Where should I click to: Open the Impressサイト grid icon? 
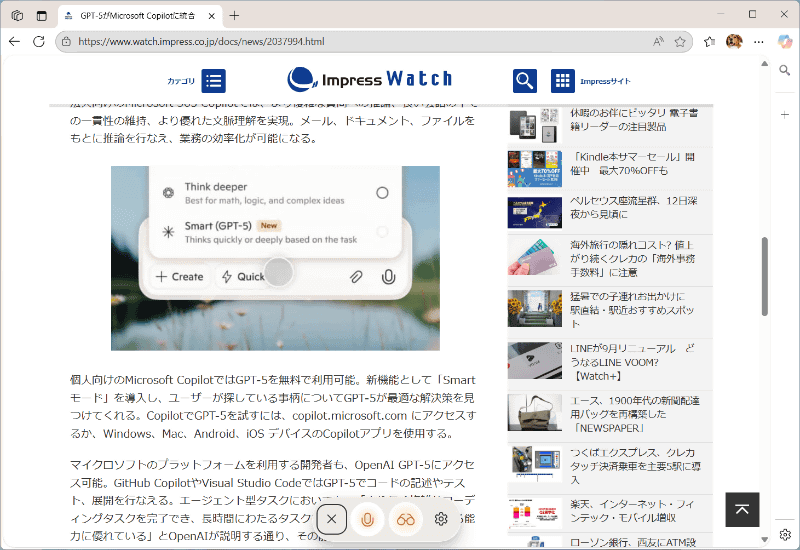[x=562, y=81]
